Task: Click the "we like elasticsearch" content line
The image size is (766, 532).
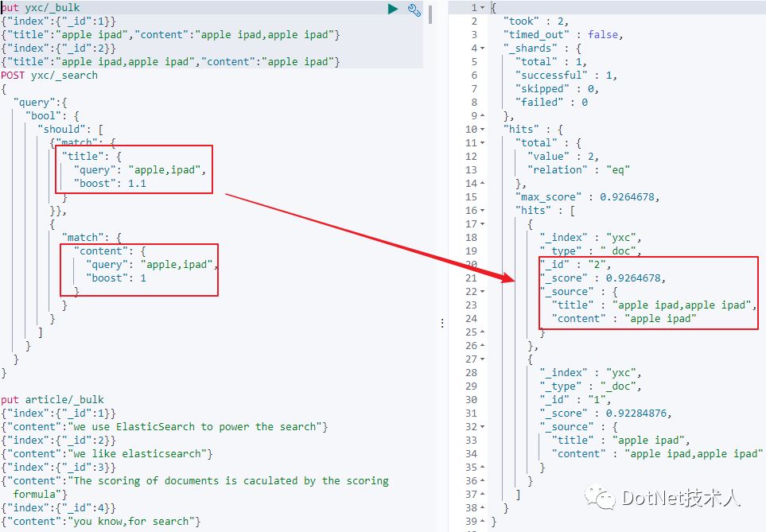Action: pos(107,454)
